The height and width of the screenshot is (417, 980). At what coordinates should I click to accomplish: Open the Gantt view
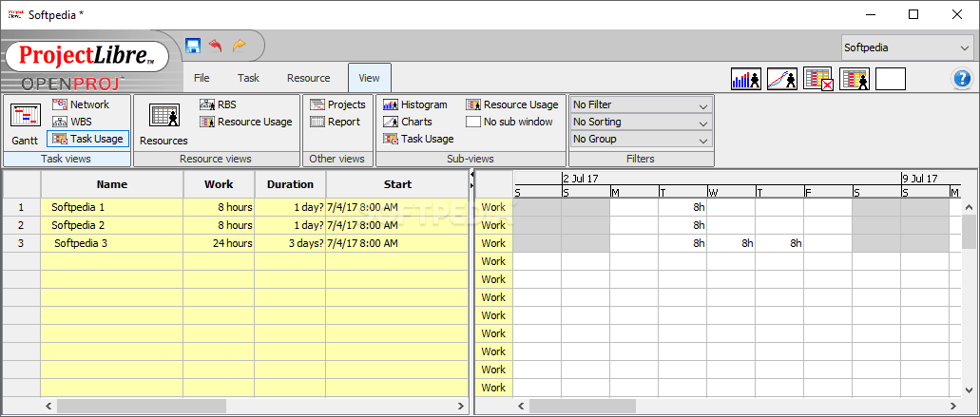pyautogui.click(x=25, y=123)
